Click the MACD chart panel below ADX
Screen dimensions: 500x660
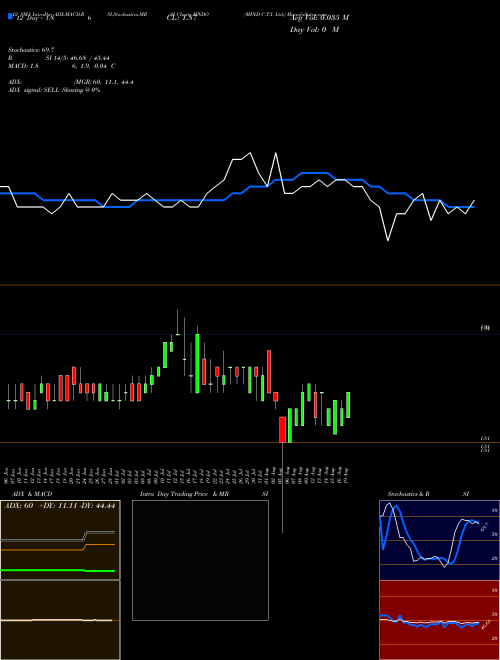(60, 620)
